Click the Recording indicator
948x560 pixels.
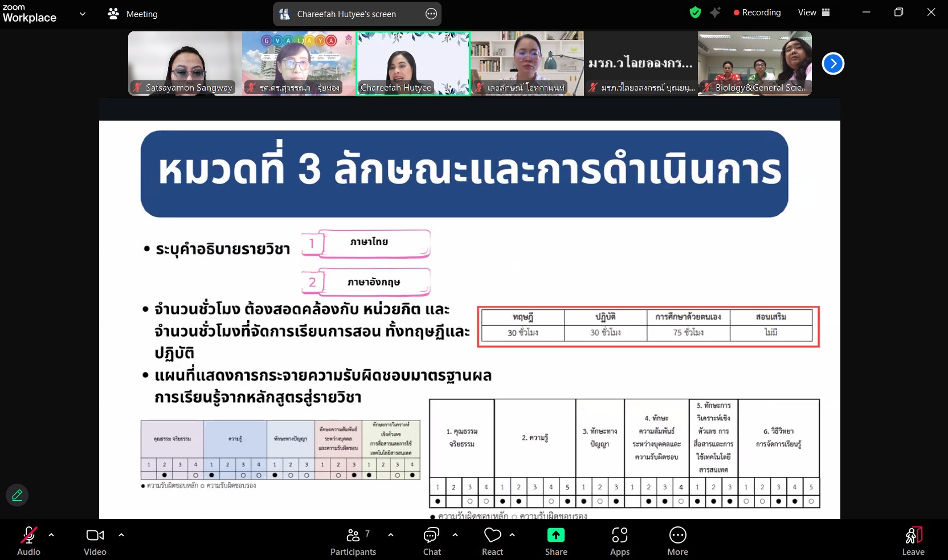pyautogui.click(x=757, y=12)
